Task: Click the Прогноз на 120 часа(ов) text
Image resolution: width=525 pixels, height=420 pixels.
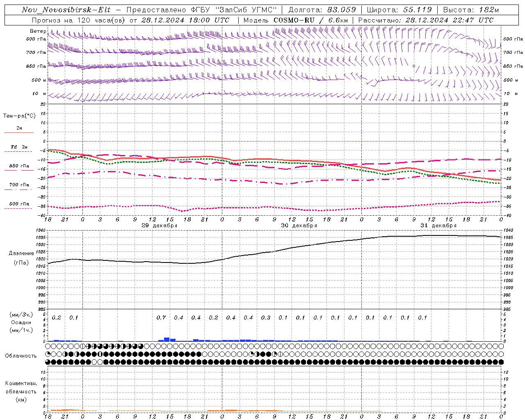Action: coord(78,20)
